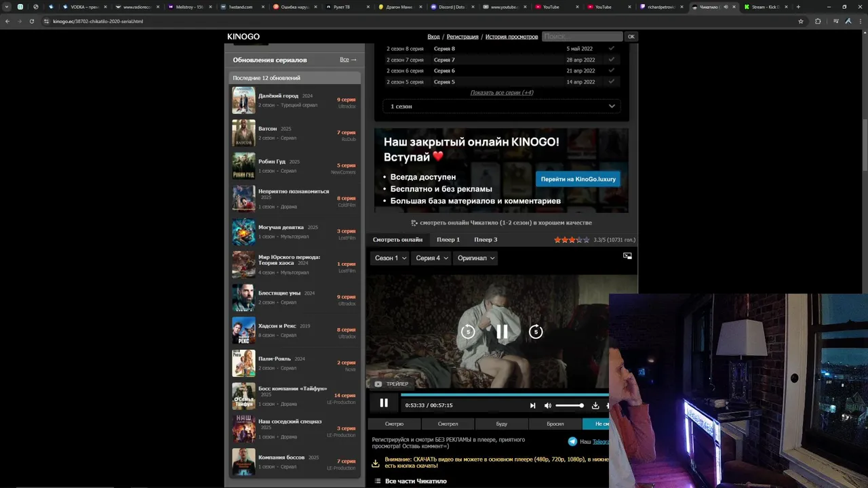The width and height of the screenshot is (868, 488).
Task: Click the yellow download notice icon
Action: (x=376, y=464)
